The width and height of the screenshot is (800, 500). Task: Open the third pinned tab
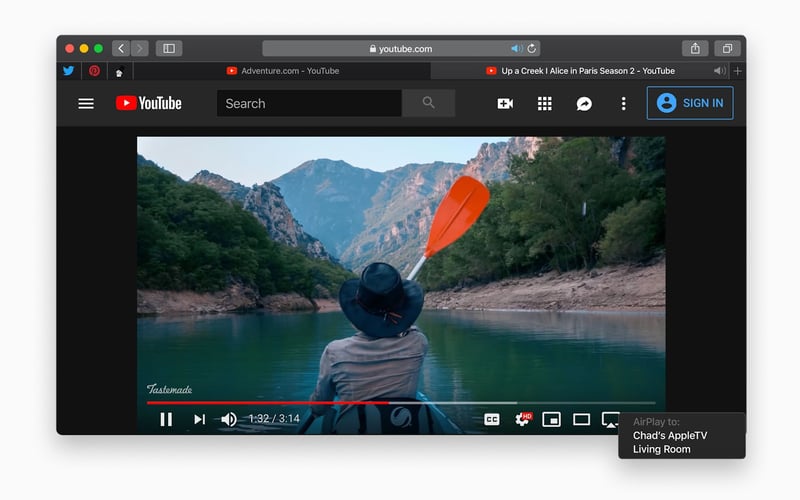coord(119,71)
